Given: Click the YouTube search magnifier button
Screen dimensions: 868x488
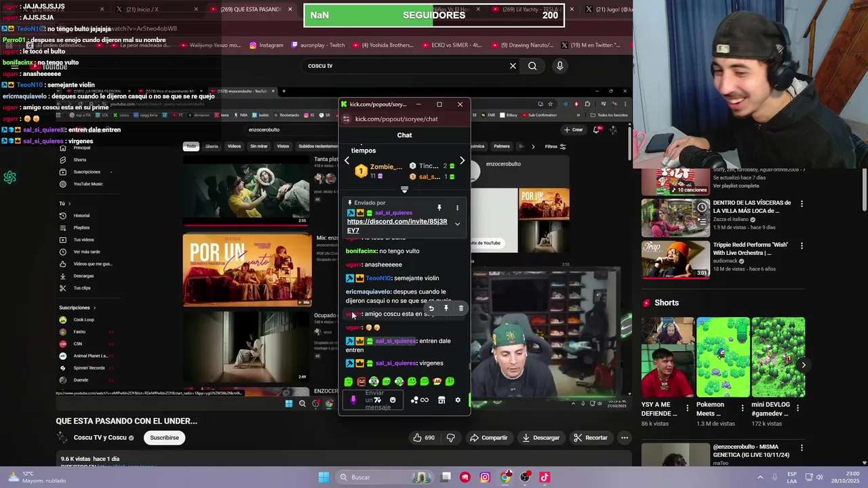Looking at the screenshot, I should click(x=532, y=66).
